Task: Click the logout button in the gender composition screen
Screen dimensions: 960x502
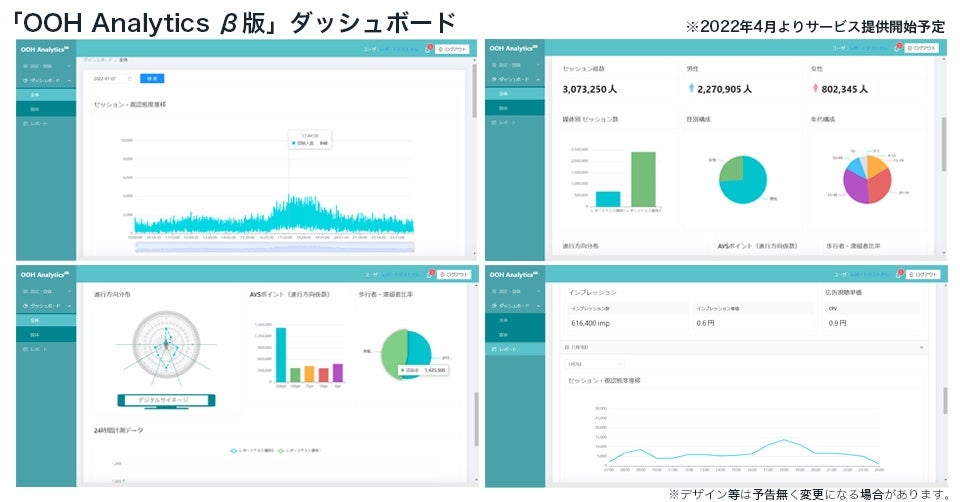Action: click(922, 48)
